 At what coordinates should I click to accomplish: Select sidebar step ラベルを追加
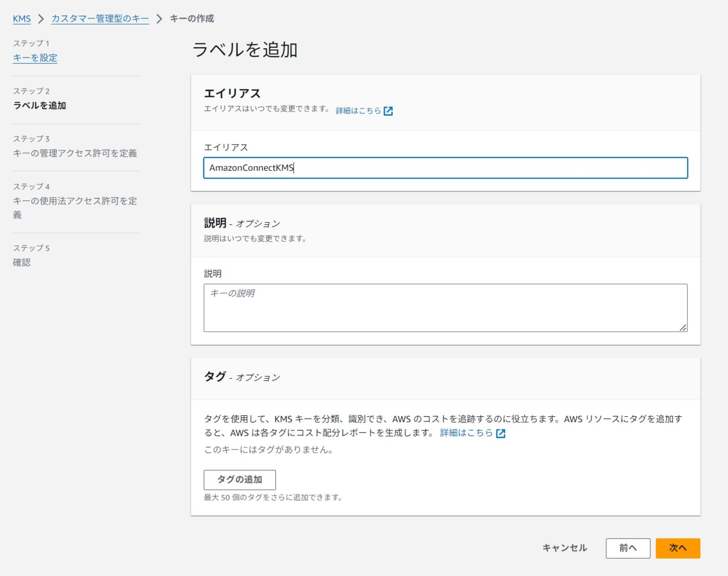point(39,106)
